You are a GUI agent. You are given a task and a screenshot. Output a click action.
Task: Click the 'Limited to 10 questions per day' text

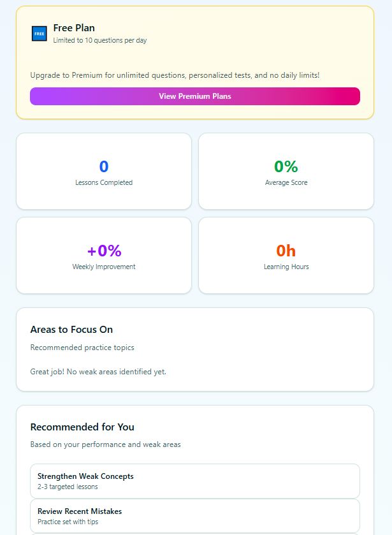(100, 40)
